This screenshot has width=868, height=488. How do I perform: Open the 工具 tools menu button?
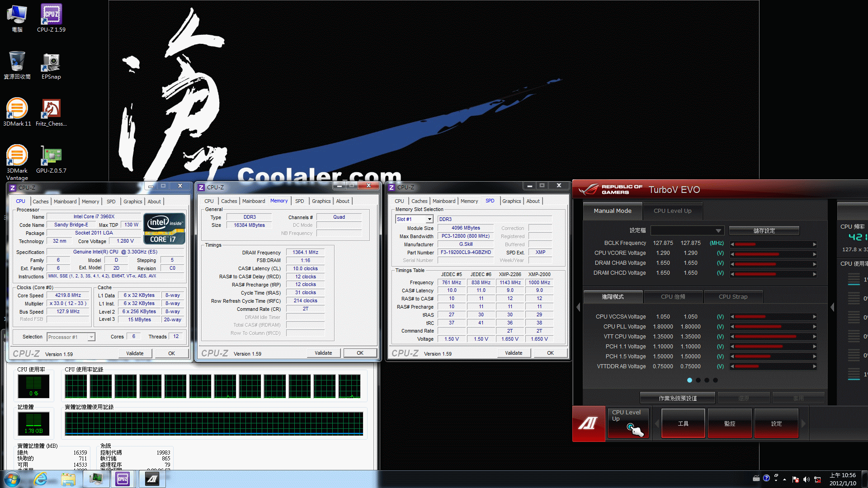683,423
